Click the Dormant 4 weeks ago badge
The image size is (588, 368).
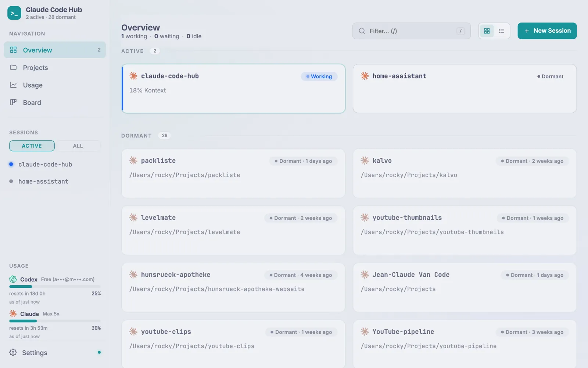click(301, 275)
